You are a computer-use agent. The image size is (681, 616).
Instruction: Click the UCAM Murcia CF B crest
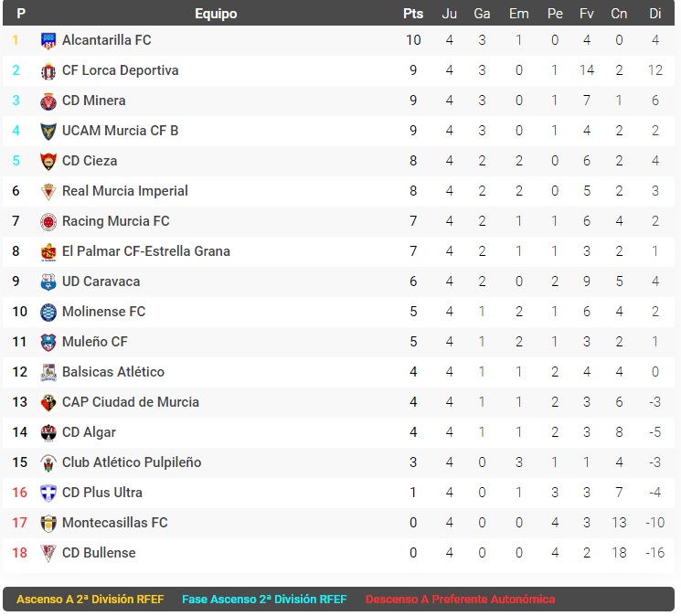point(48,132)
